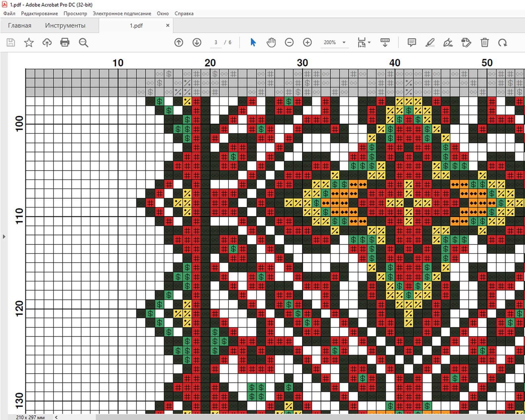The height and width of the screenshot is (420, 525).
Task: Click the cloud upload icon
Action: pos(47,42)
